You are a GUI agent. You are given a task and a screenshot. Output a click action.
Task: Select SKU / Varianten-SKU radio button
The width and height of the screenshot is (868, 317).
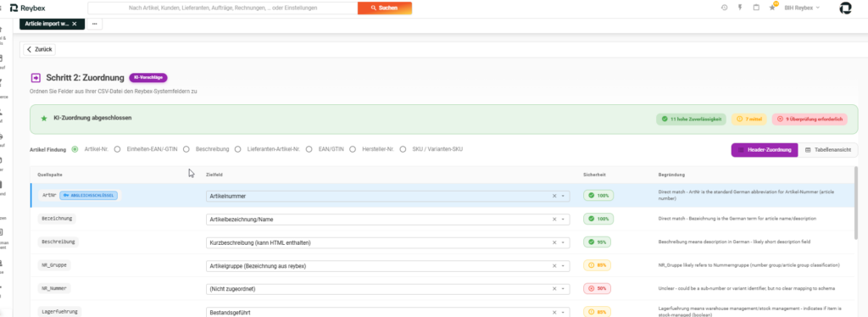pyautogui.click(x=403, y=149)
